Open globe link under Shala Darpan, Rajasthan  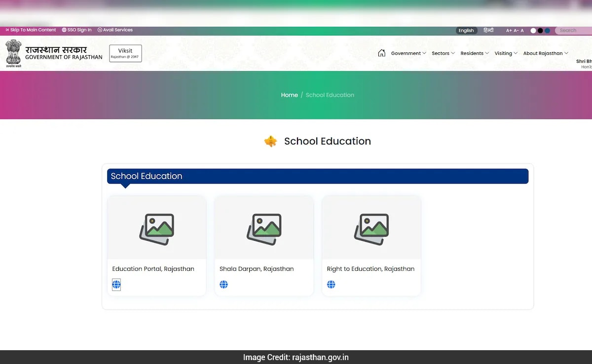tap(224, 285)
